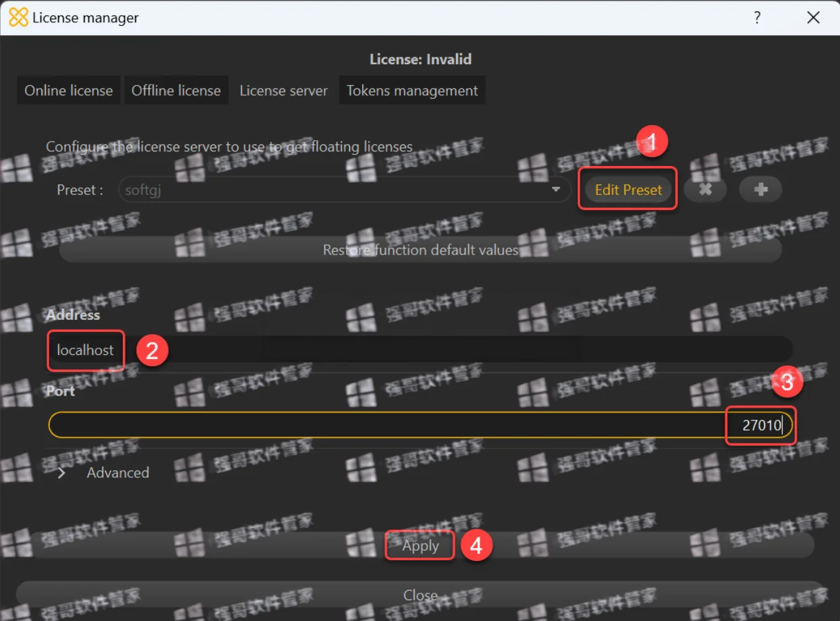Delete the preset using the X icon
Image resolution: width=840 pixels, height=621 pixels.
(705, 190)
